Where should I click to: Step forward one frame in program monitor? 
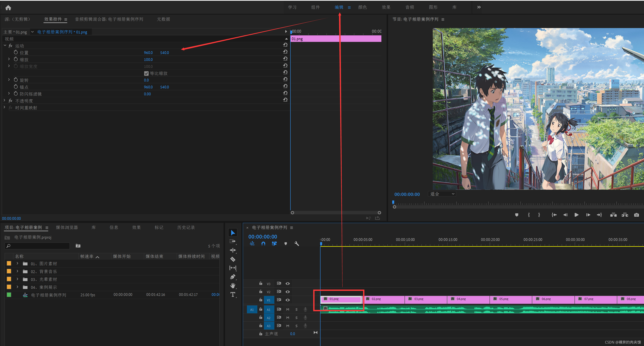588,215
